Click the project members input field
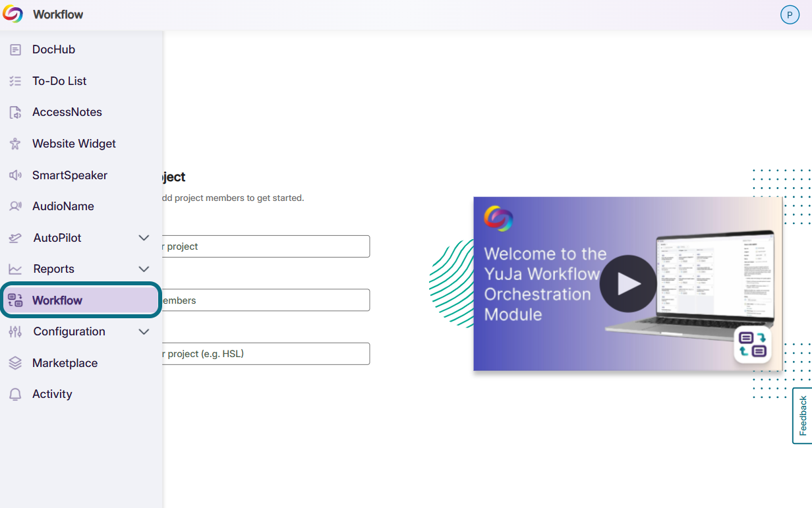 tap(266, 300)
